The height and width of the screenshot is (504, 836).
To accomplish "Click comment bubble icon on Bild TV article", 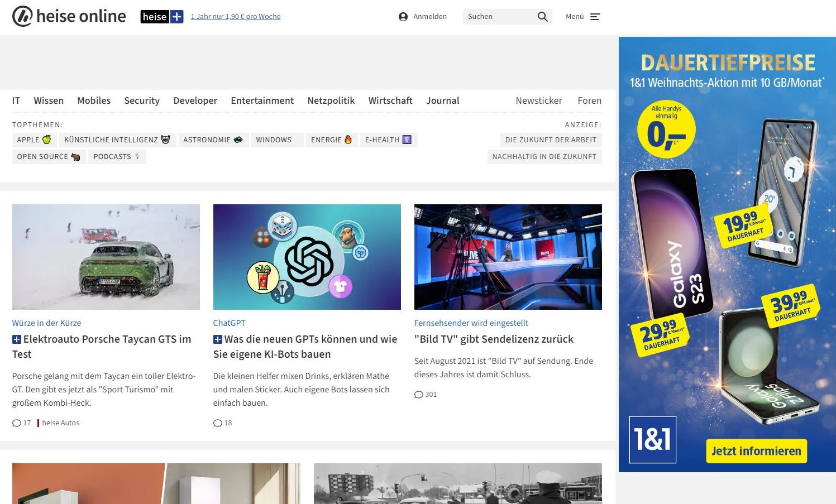I will [419, 395].
